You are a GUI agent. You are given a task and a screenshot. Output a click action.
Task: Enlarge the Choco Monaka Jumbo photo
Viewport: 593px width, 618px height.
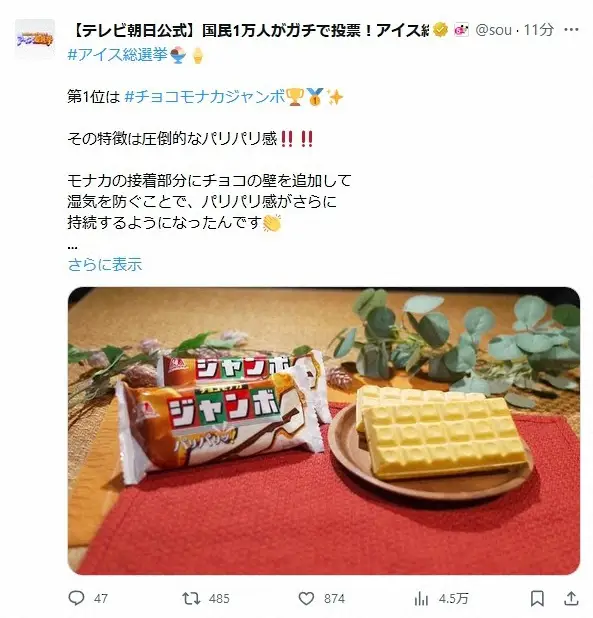click(x=324, y=430)
